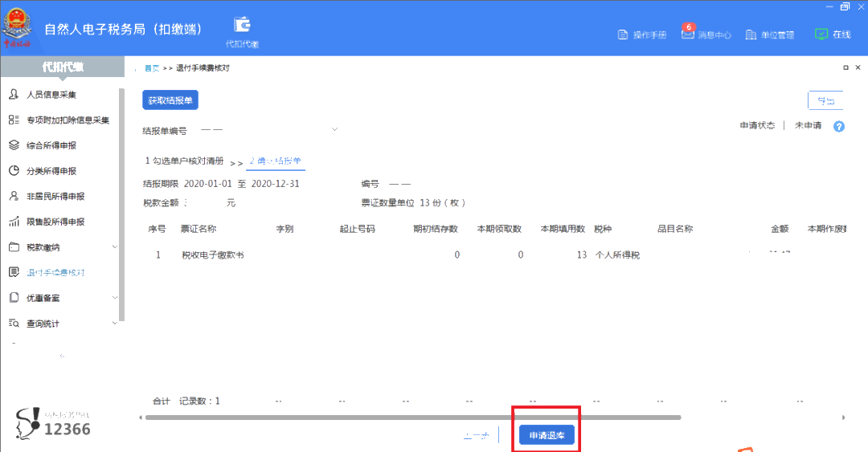Open 专项附加扣除信息采集 menu item
Image resolution: width=868 pixels, height=452 pixels.
[68, 120]
